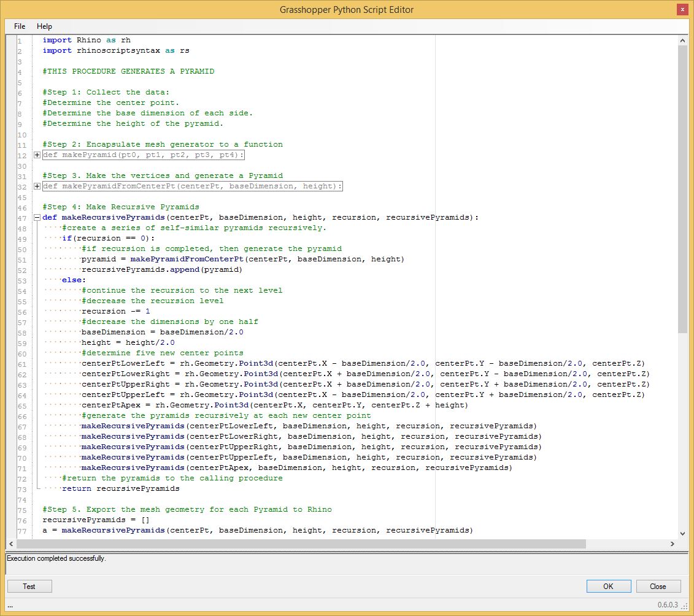Click the Close button at the bottom
694x616 pixels.
[x=658, y=587]
